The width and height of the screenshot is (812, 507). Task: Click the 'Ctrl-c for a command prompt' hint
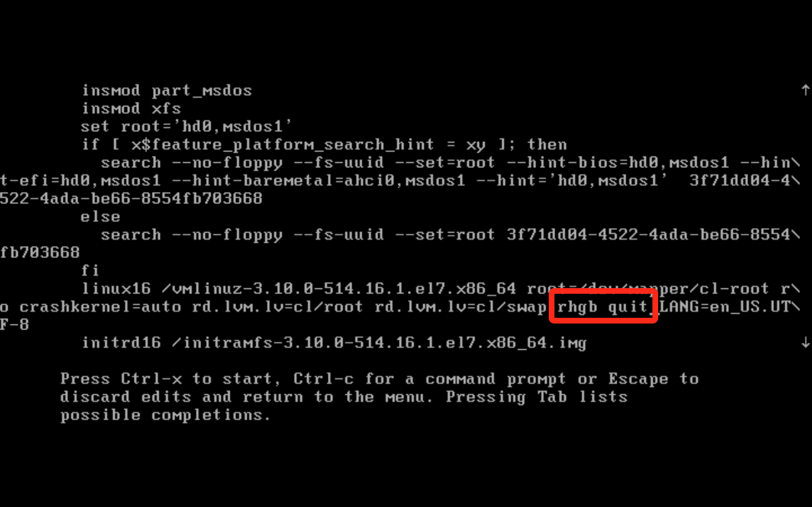(429, 379)
